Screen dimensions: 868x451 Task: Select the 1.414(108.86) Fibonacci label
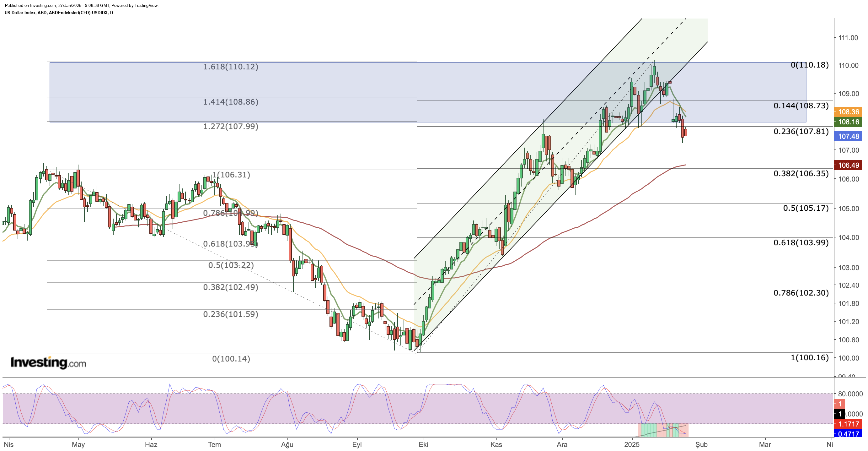[230, 102]
